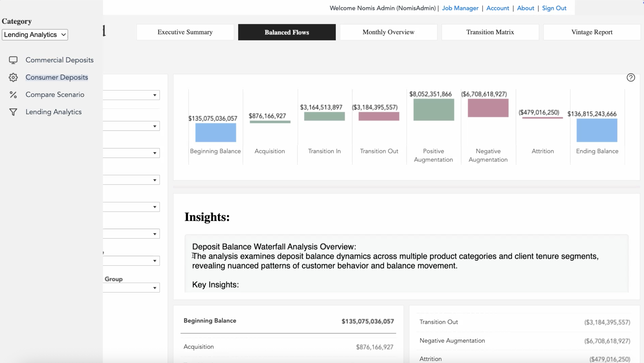This screenshot has height=363, width=644.
Task: Open the Job Manager link
Action: [x=460, y=8]
